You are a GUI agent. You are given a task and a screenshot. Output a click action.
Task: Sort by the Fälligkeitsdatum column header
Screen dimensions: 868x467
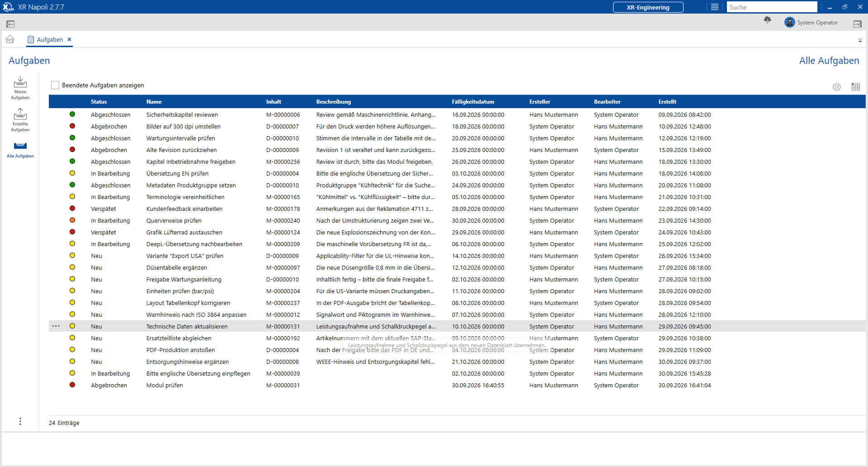coord(473,102)
